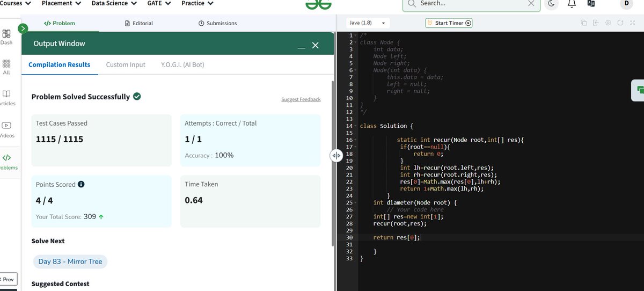The height and width of the screenshot is (291, 644).
Task: Expand the Data Science menu
Action: (x=114, y=3)
